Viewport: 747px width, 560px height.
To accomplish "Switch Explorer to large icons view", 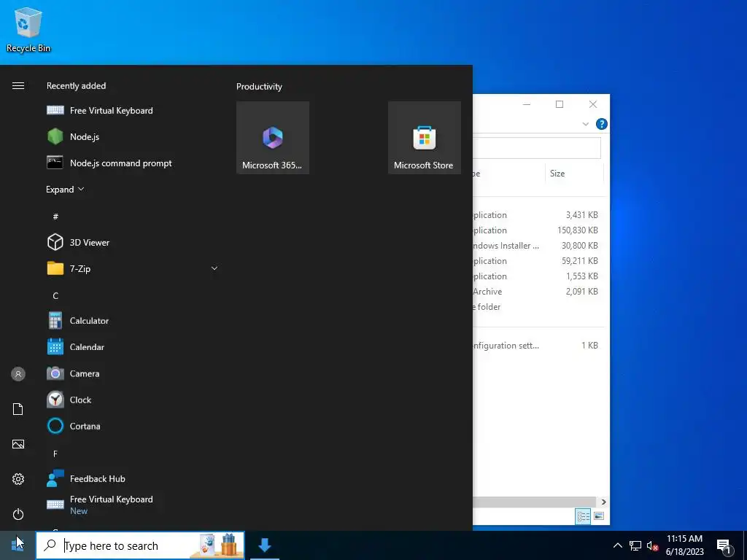I will pos(599,517).
